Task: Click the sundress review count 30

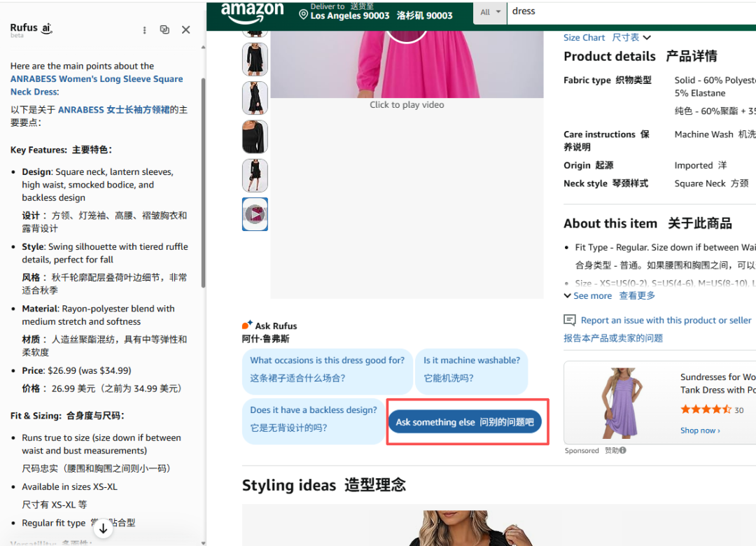Action: (738, 410)
